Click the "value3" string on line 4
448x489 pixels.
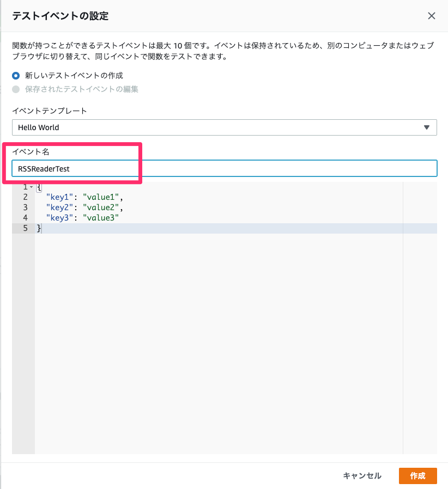[x=102, y=217]
